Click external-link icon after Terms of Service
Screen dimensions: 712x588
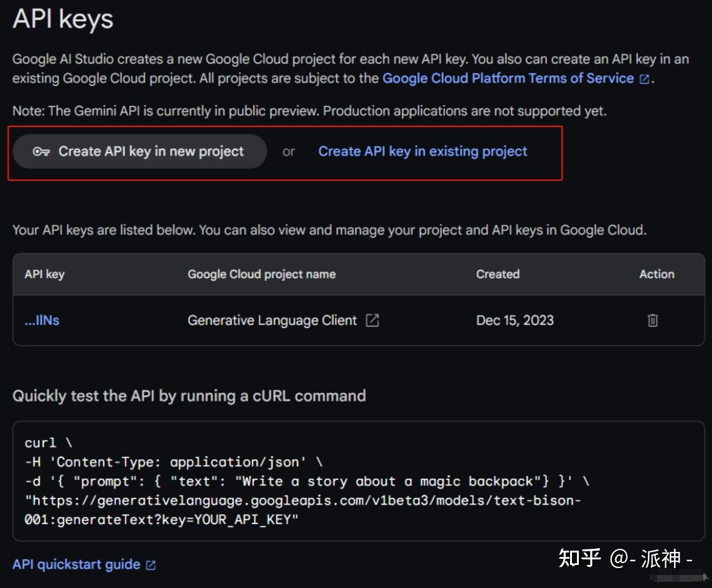(x=645, y=79)
